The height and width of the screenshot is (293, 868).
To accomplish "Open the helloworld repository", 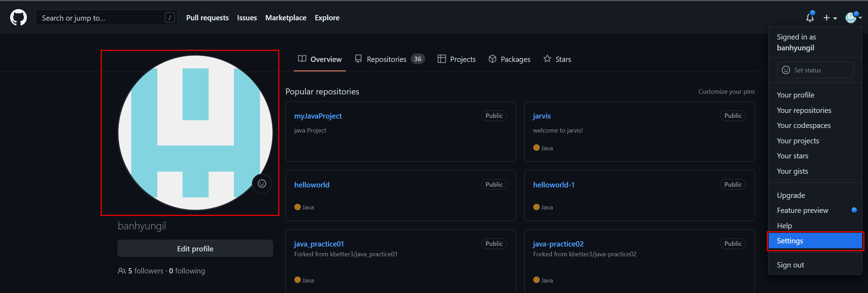I will click(x=312, y=185).
